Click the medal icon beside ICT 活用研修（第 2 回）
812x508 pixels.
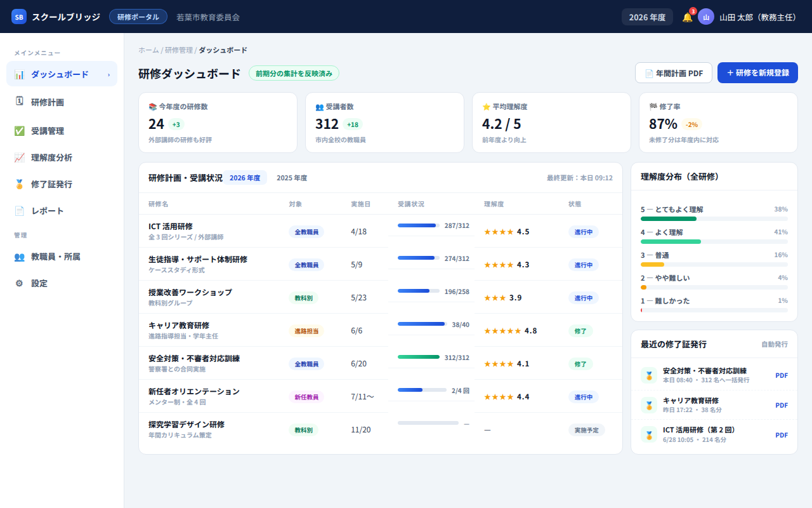coord(649,435)
